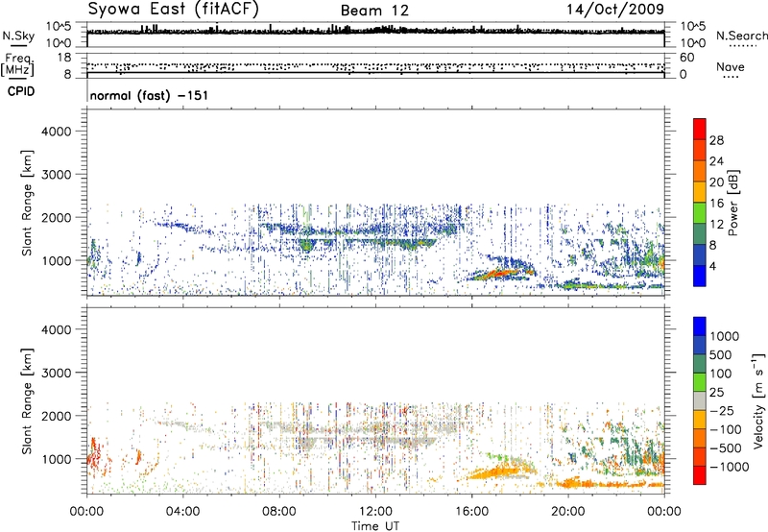Click the red top of the power color bar
768x532 pixels.
tap(700, 129)
